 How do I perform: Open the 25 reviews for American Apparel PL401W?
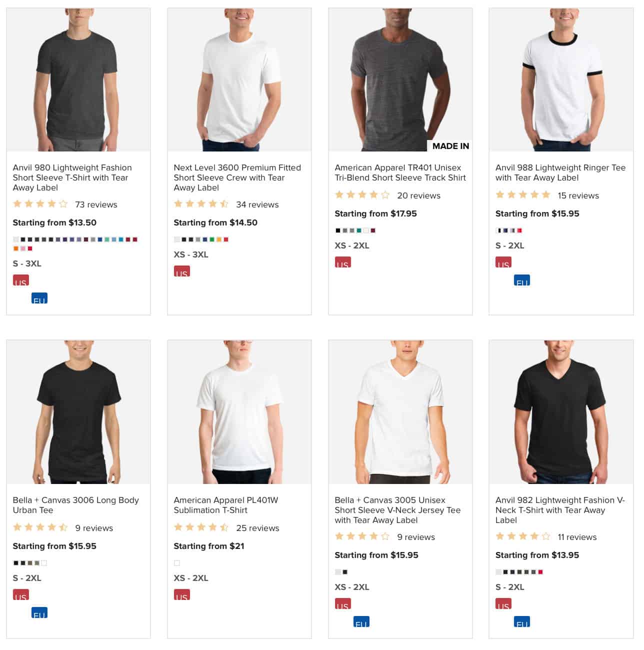click(x=258, y=528)
